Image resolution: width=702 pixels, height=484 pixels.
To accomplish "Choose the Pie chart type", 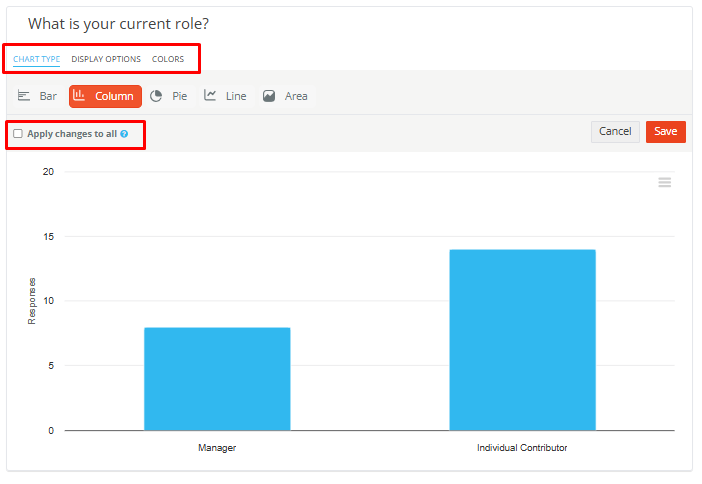I will click(168, 96).
